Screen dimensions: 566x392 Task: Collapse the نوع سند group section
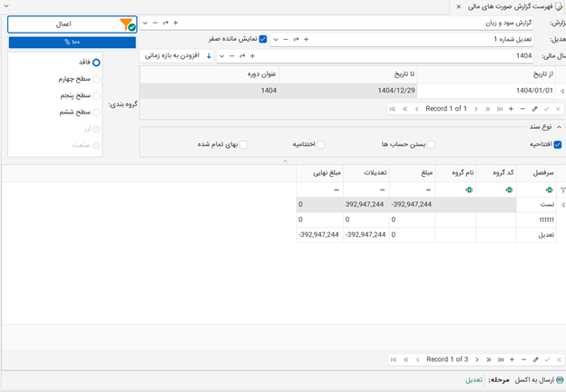pos(559,127)
